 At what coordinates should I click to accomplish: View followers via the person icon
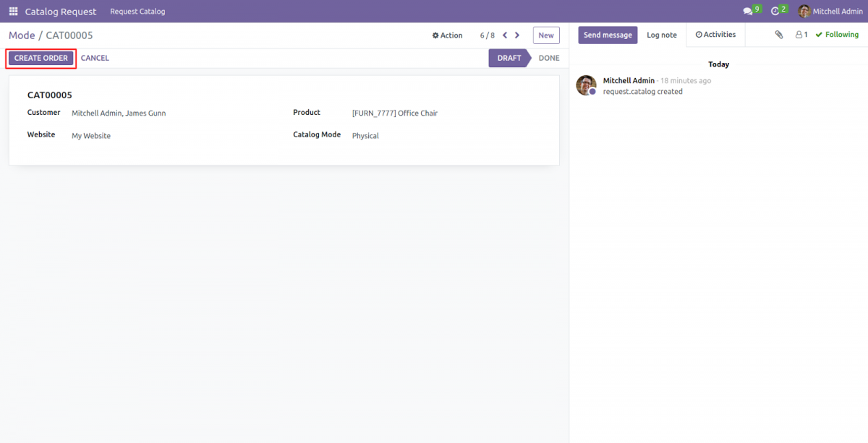(799, 34)
